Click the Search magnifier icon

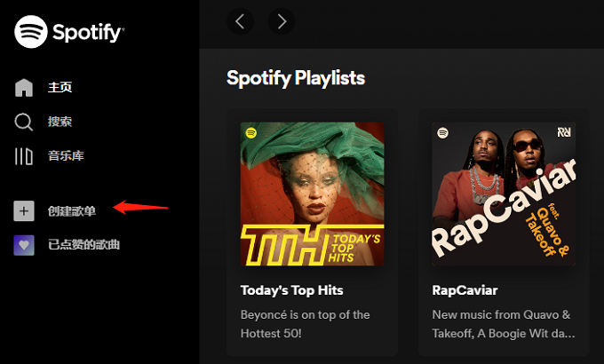(24, 122)
